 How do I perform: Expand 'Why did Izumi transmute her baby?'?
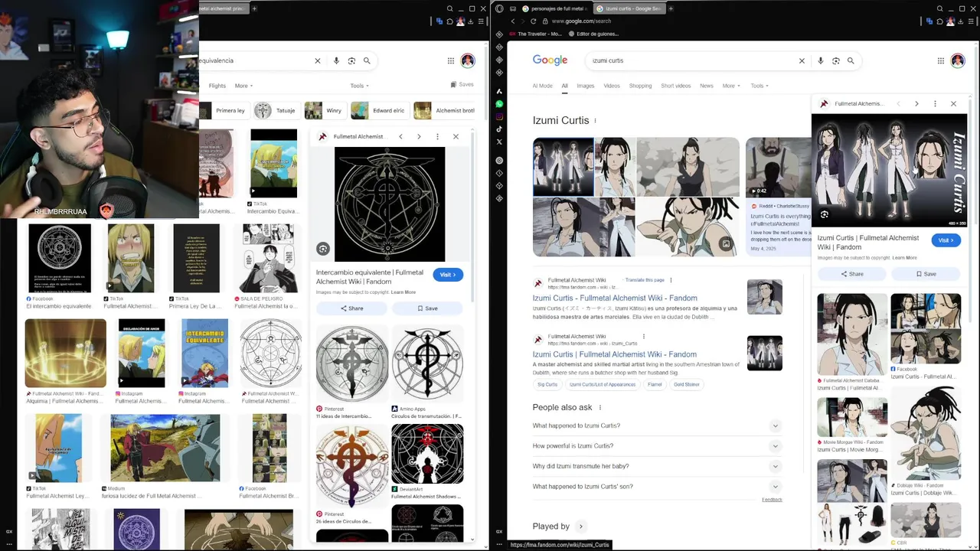tap(656, 466)
